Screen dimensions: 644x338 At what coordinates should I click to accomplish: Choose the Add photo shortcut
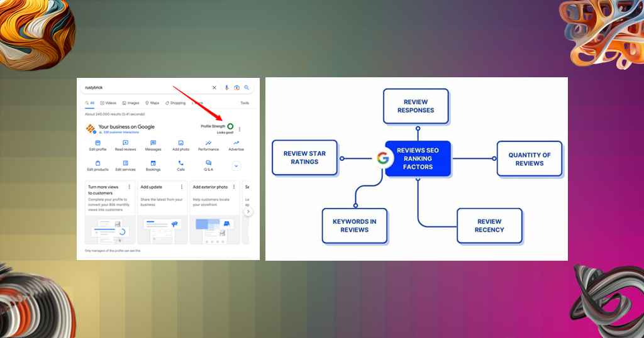click(x=180, y=146)
